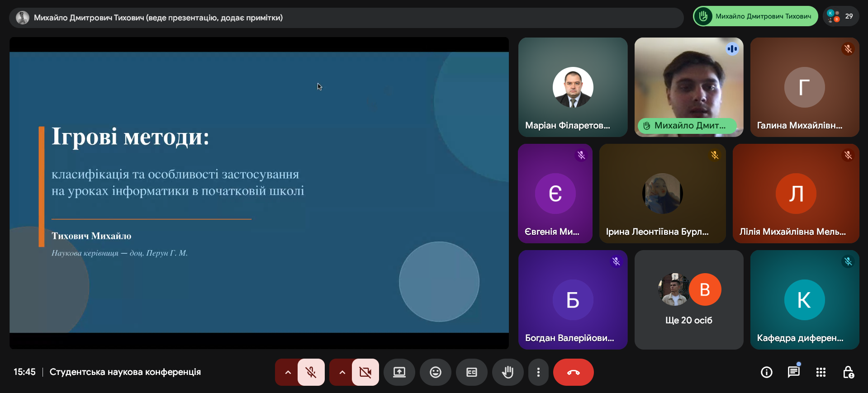Select Ірина Леонтіївна Бурл tile
The image size is (868, 393).
point(663,194)
